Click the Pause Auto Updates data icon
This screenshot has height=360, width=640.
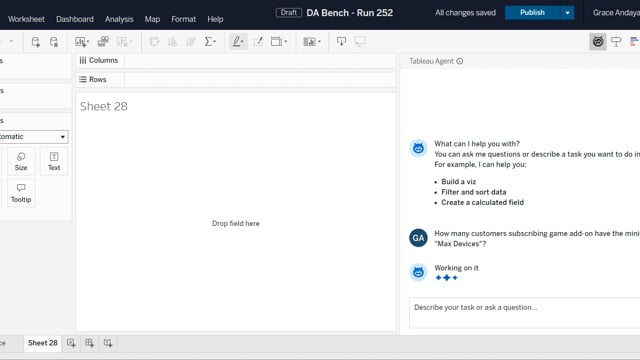coord(54,42)
